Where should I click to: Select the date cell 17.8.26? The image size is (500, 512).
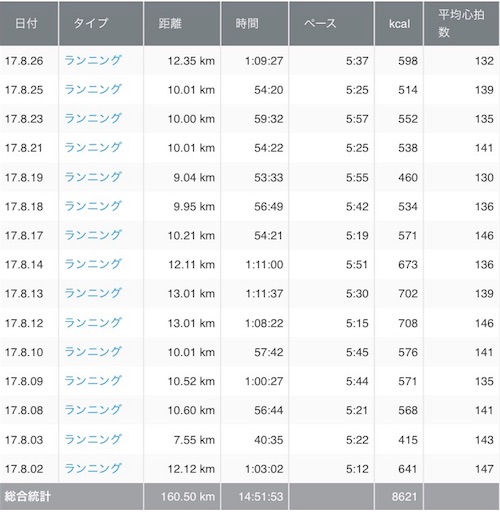pyautogui.click(x=24, y=61)
